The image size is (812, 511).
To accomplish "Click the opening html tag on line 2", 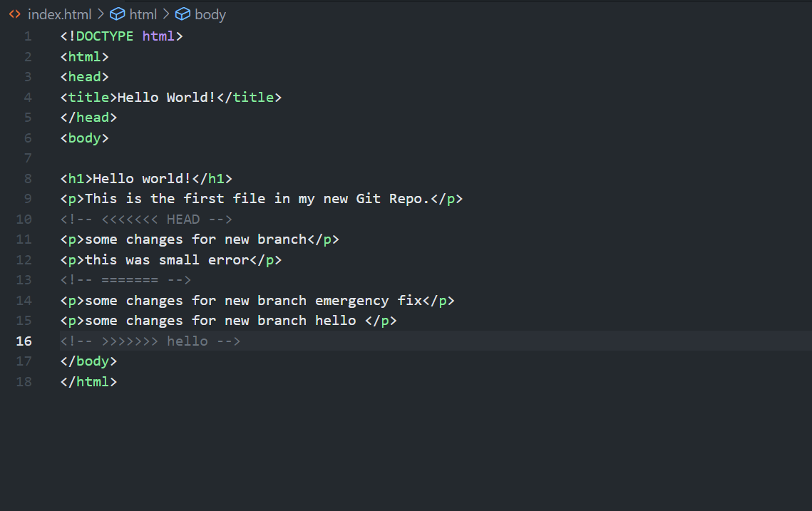I will point(84,56).
